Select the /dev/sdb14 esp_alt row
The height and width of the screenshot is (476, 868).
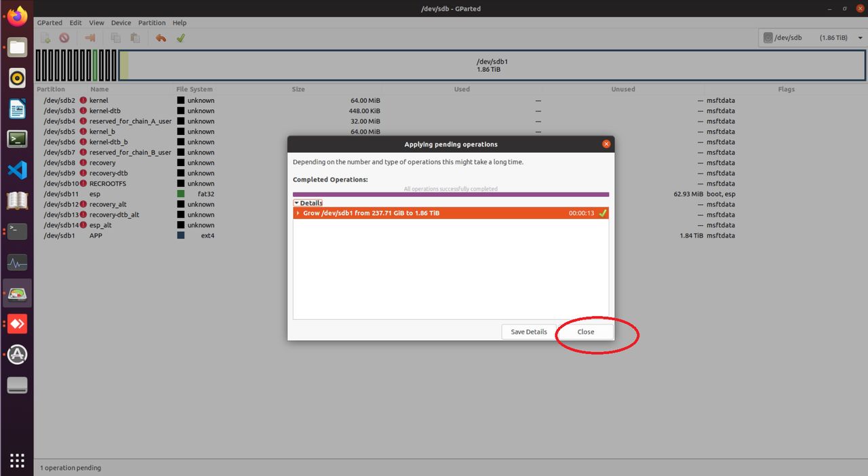[451, 225]
